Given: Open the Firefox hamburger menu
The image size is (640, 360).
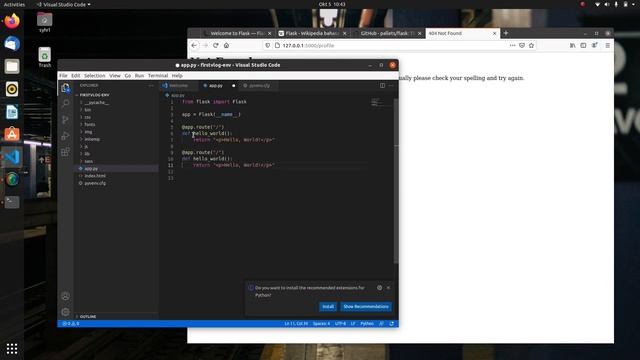Looking at the screenshot, I should [x=608, y=45].
